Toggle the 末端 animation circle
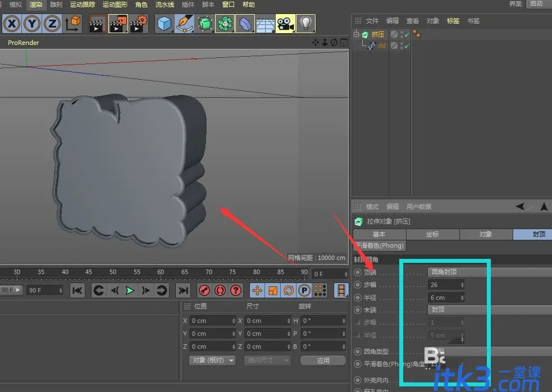 coord(358,309)
